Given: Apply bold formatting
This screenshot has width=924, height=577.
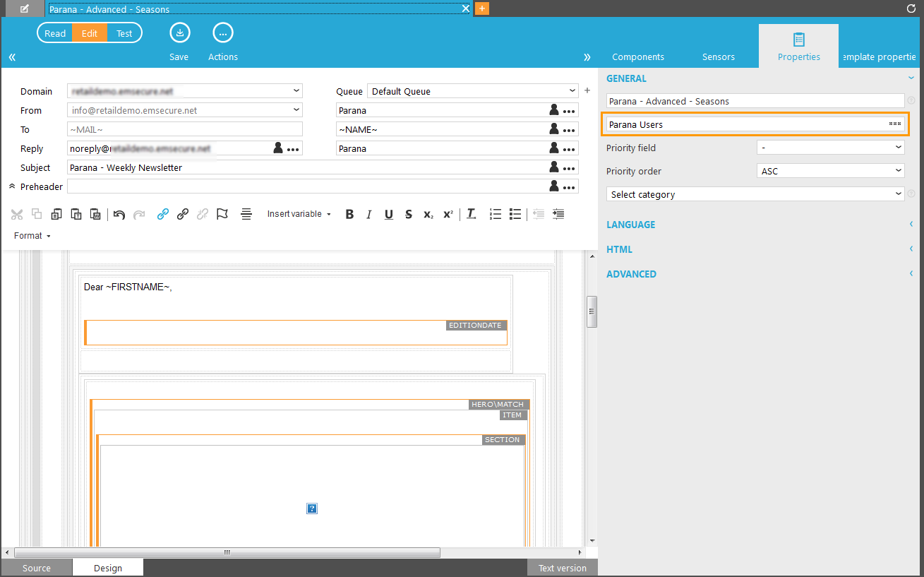Looking at the screenshot, I should point(349,214).
